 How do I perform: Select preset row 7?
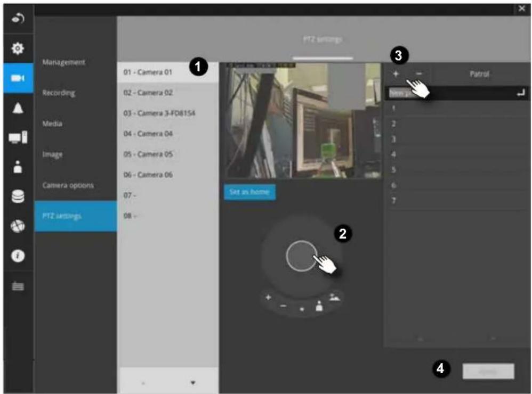point(456,201)
